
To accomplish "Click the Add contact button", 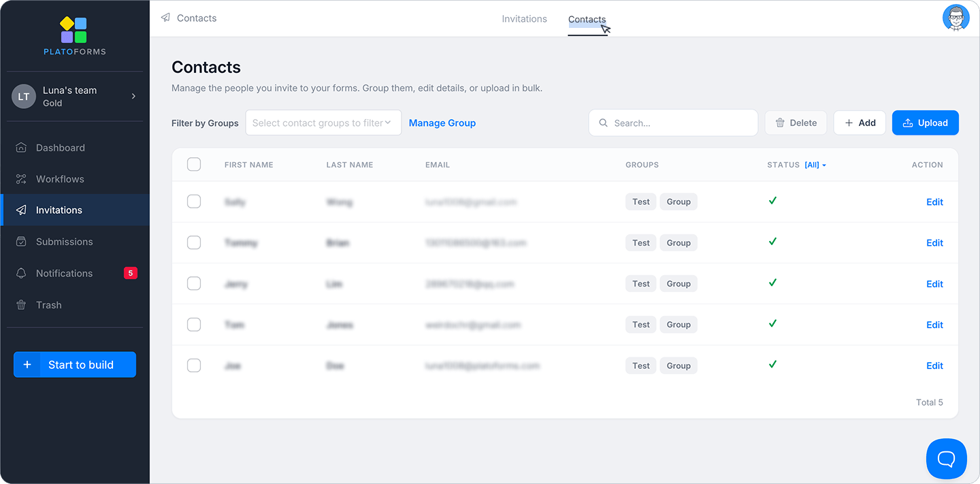I will point(860,123).
